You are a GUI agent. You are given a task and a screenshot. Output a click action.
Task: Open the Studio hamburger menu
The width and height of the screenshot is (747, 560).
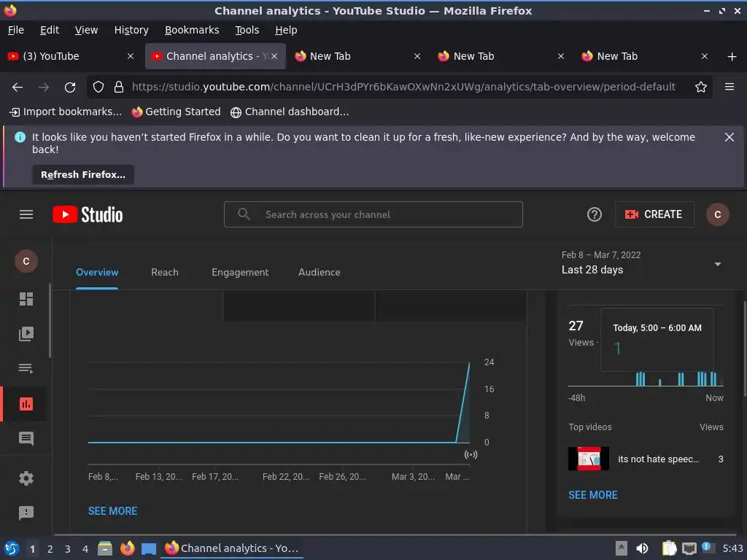[x=26, y=215]
